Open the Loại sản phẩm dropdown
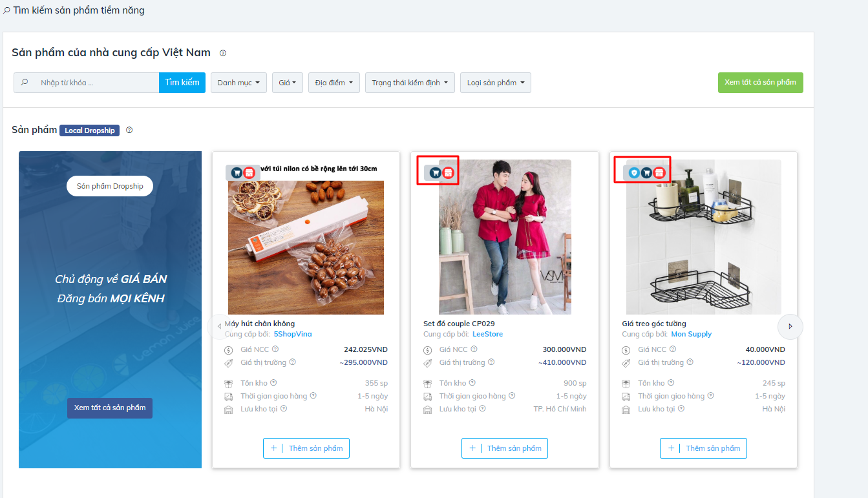868x498 pixels. coord(495,83)
